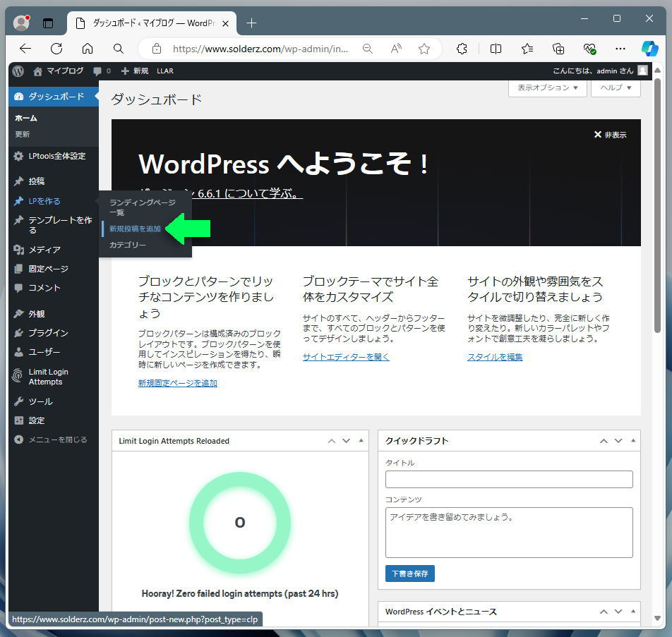Open the 固定ページ menu

[x=54, y=269]
